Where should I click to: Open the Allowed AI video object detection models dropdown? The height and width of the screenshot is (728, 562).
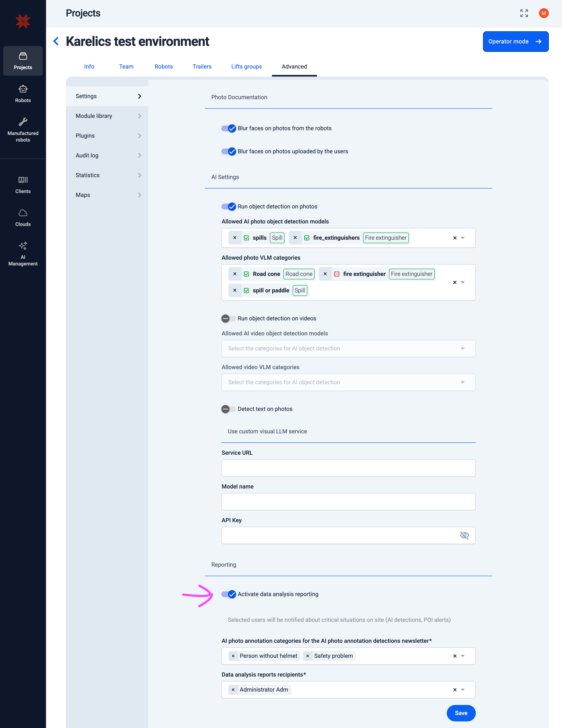click(x=463, y=348)
